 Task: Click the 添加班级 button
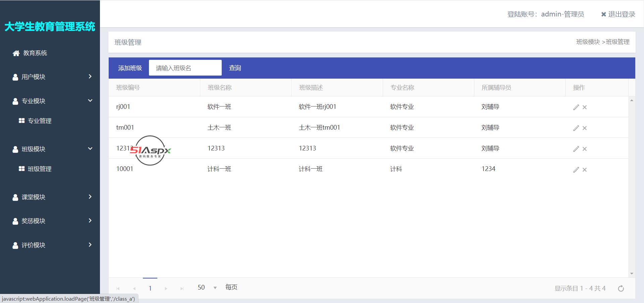(x=130, y=68)
